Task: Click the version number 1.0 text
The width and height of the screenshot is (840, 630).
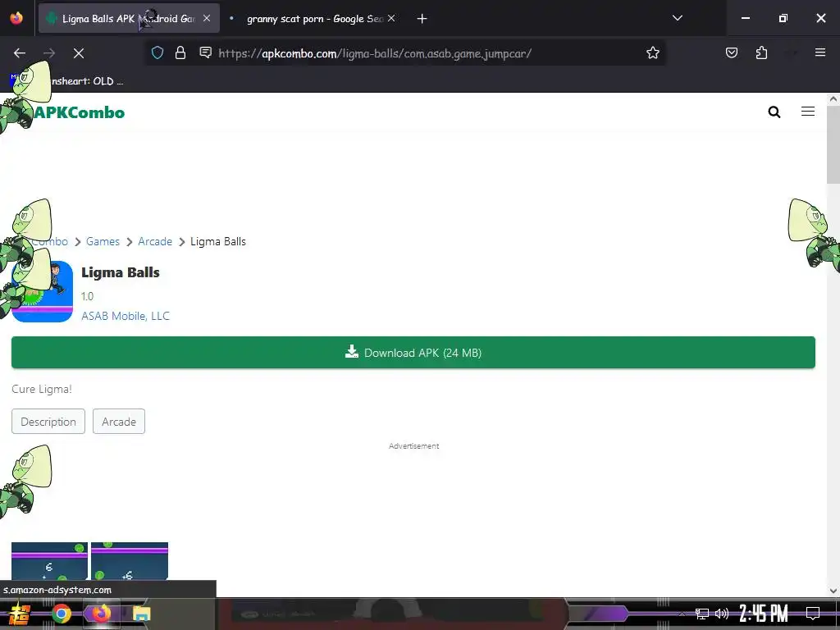Action: point(87,296)
